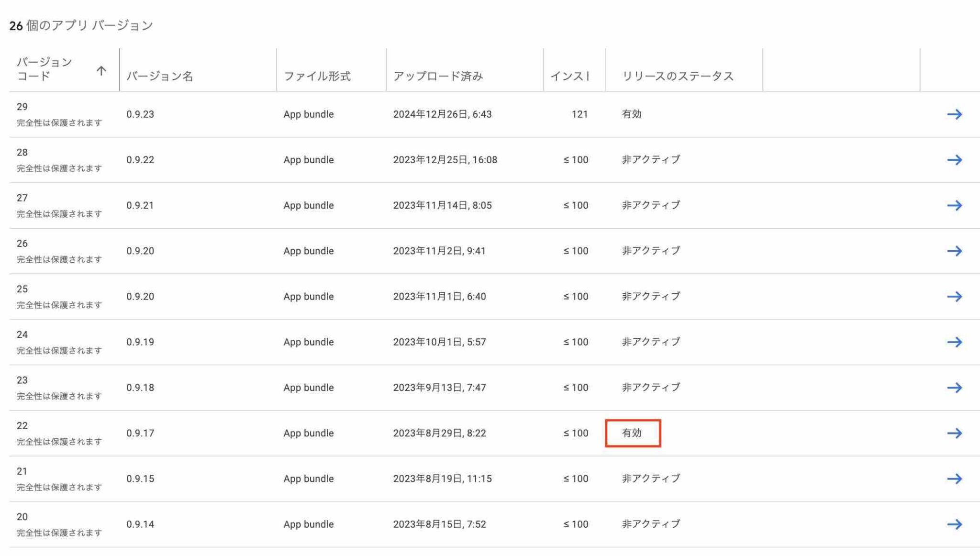Open details arrow for version code 22
The width and height of the screenshot is (980, 556).
pos(954,433)
